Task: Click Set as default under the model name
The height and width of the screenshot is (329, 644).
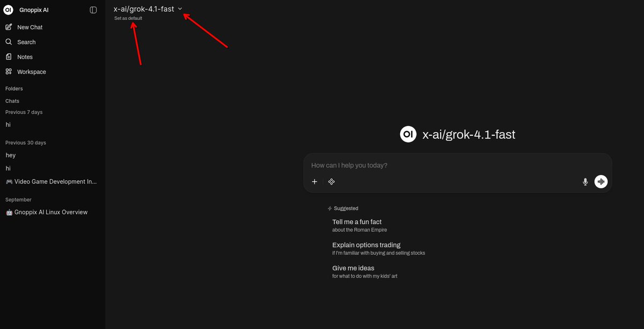Action: [128, 18]
